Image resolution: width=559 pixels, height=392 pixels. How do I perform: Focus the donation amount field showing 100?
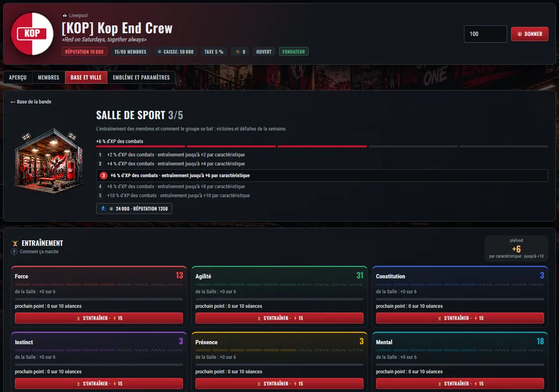click(485, 34)
